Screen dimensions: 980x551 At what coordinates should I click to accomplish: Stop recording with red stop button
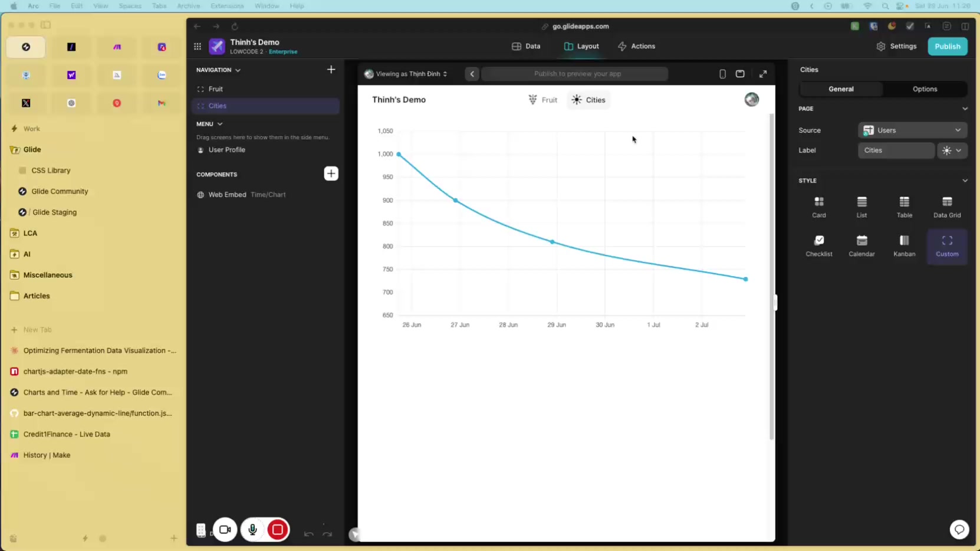coord(277,530)
